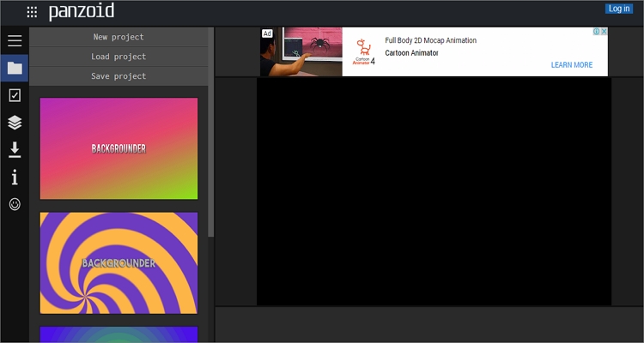Click the ad video image with spider

[x=301, y=51]
